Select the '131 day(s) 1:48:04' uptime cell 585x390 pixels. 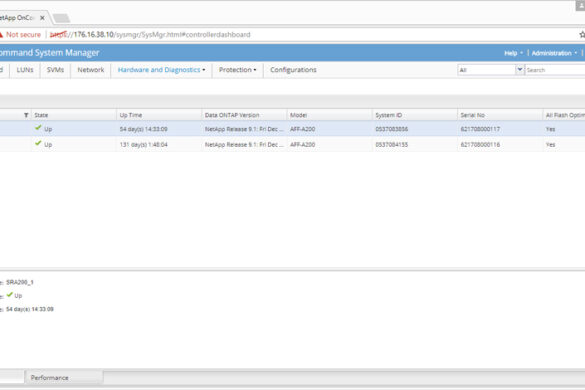[143, 144]
